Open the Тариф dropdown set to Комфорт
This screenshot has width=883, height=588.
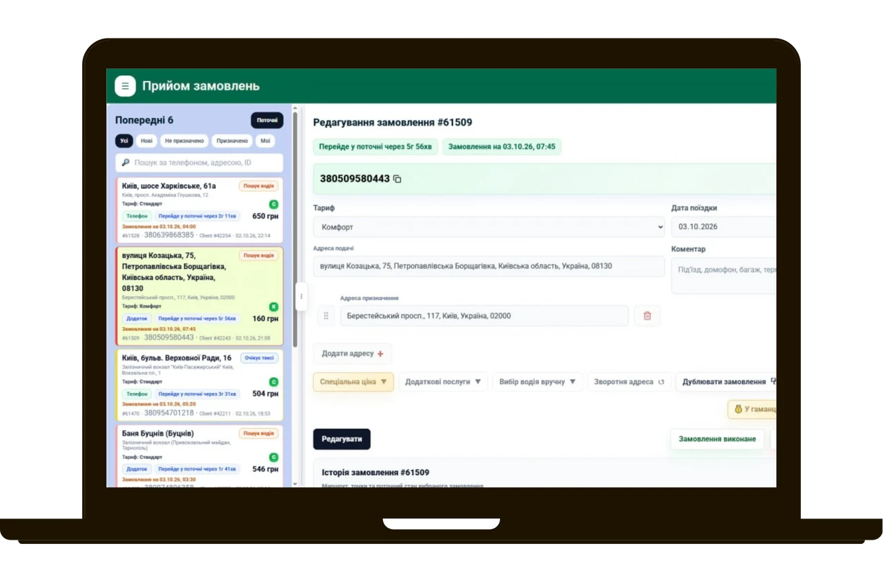click(x=489, y=227)
